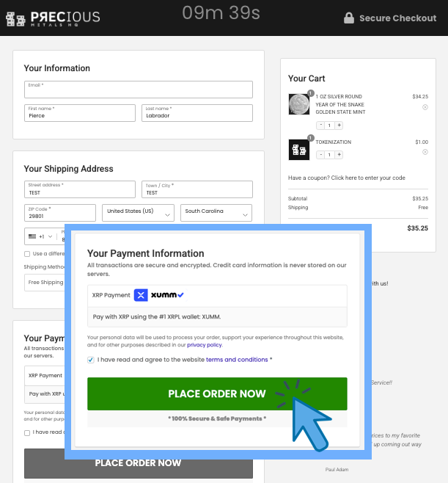Click the Subtotal label in cart
The image size is (448, 483).
pos(298,199)
